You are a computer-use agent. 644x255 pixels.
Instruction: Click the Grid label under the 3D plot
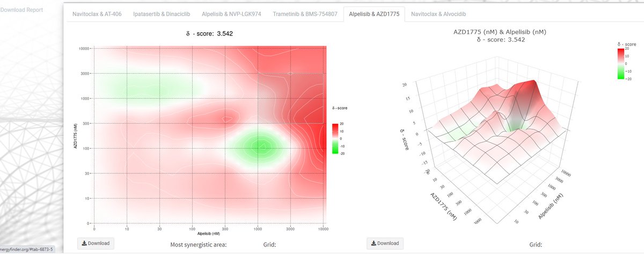pos(535,245)
